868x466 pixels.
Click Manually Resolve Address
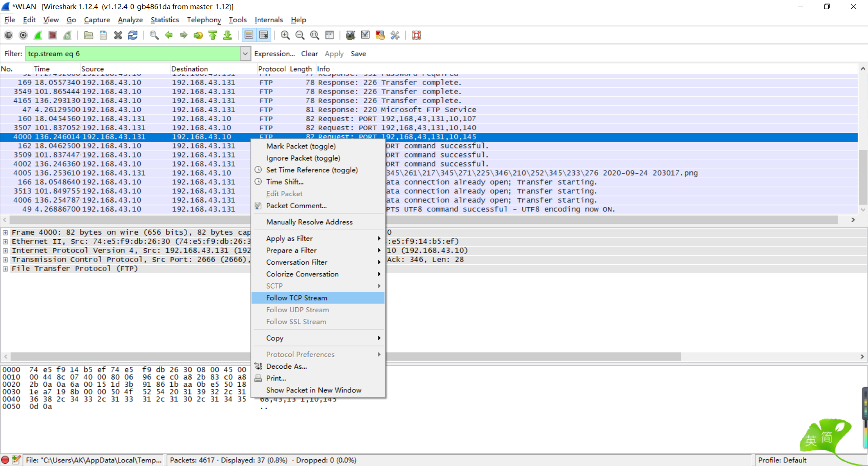tap(318, 222)
